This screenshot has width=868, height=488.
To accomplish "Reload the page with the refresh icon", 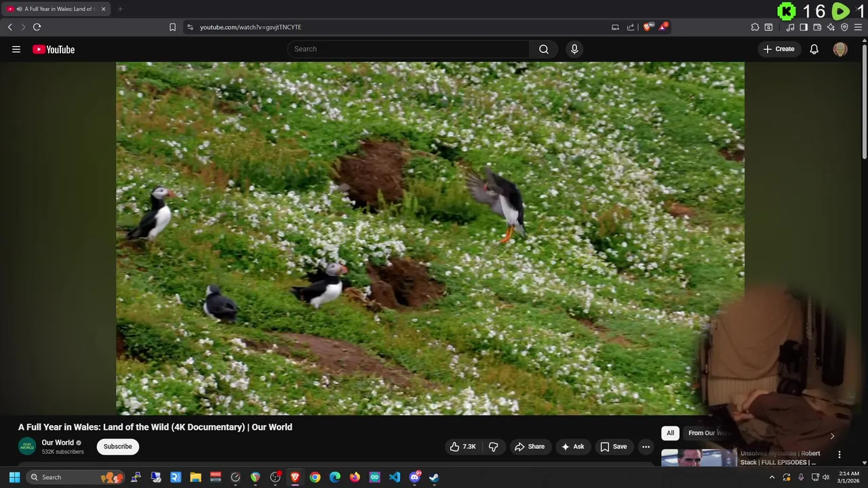I will click(x=37, y=27).
